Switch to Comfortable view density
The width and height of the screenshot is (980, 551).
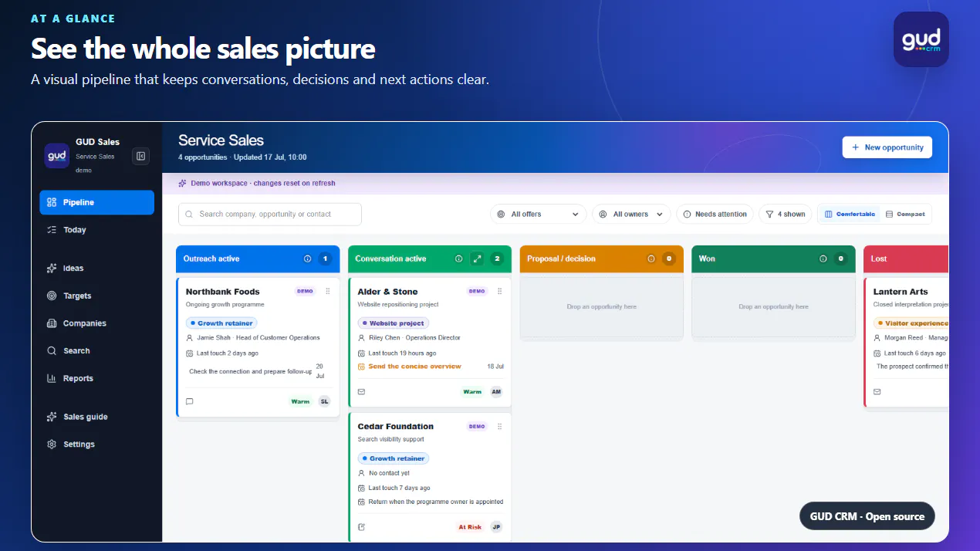tap(849, 214)
